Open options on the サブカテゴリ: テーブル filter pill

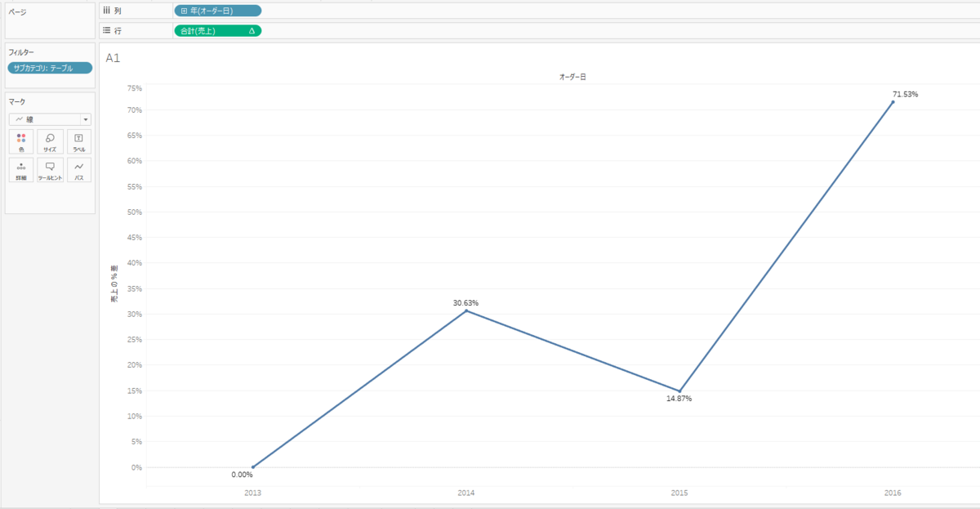pos(51,69)
